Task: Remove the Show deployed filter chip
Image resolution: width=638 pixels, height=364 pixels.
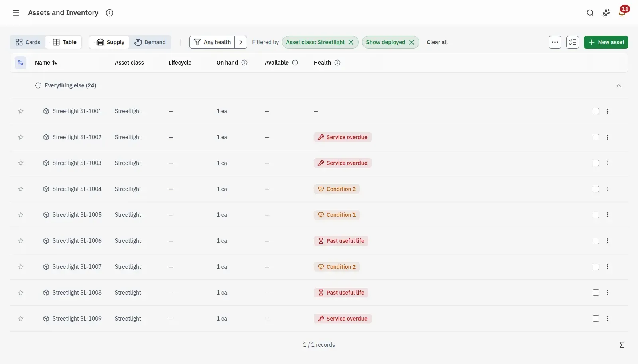Action: tap(412, 42)
